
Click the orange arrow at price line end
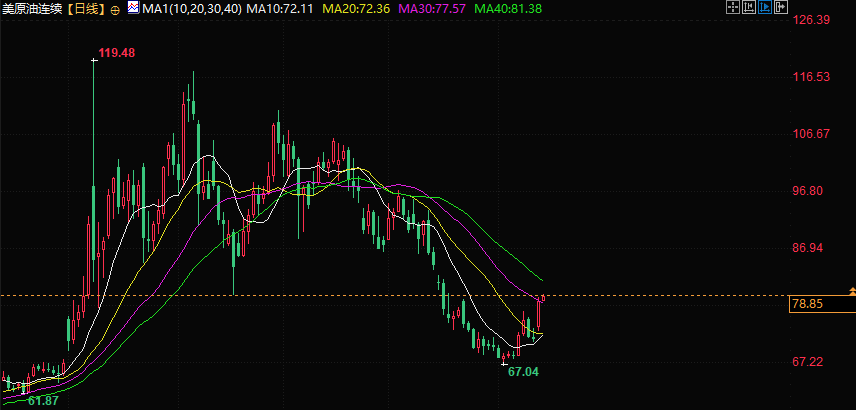point(853,291)
